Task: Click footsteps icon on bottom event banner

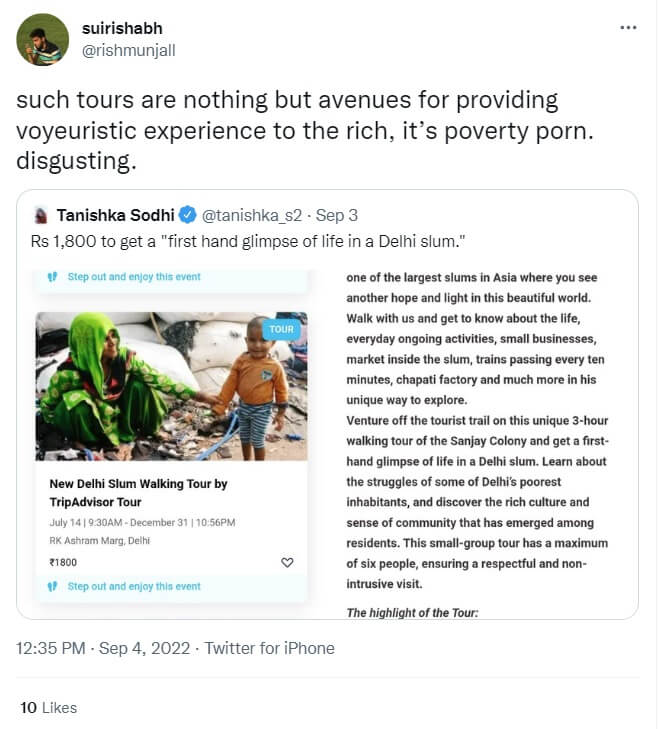Action: [x=53, y=586]
